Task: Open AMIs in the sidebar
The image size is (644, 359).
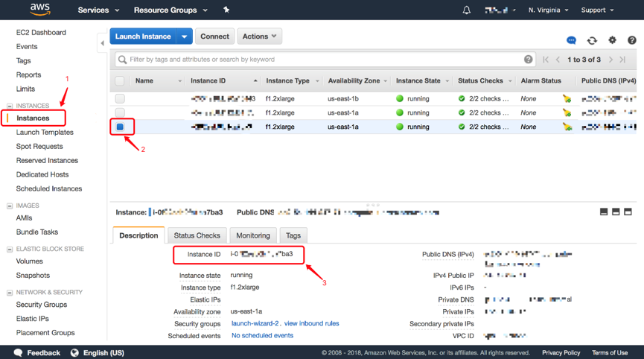Action: tap(24, 217)
